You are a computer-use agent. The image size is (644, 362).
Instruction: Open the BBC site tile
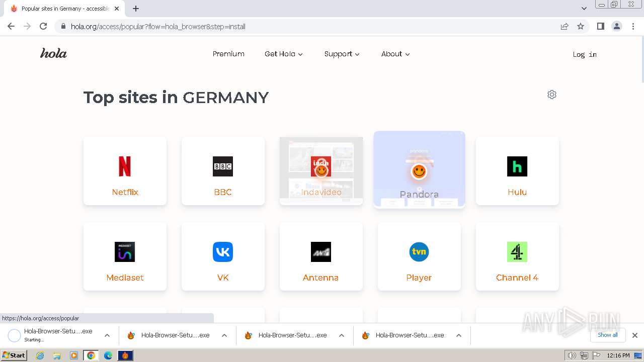[x=223, y=171]
